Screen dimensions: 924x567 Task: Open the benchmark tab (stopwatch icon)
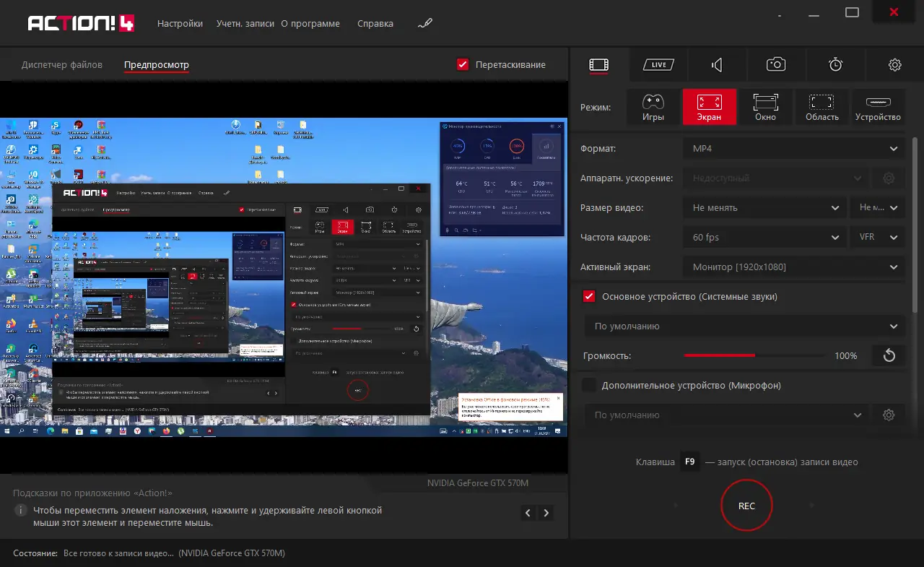coord(835,65)
